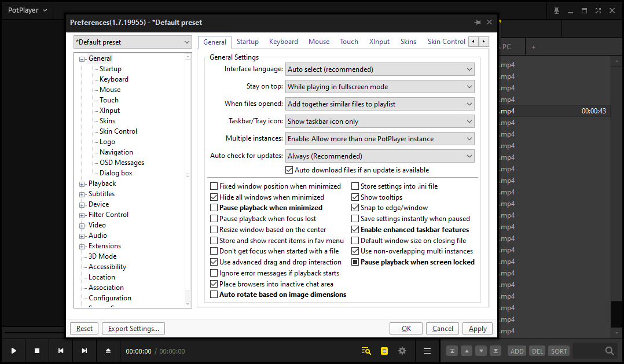This screenshot has width=624, height=364.
Task: Apply the preference changes
Action: [x=478, y=329]
